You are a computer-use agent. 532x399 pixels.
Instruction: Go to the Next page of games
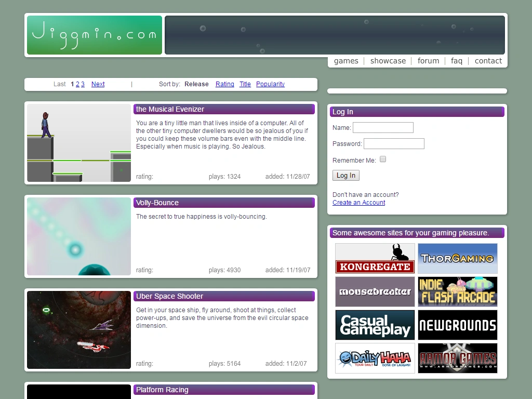point(98,84)
